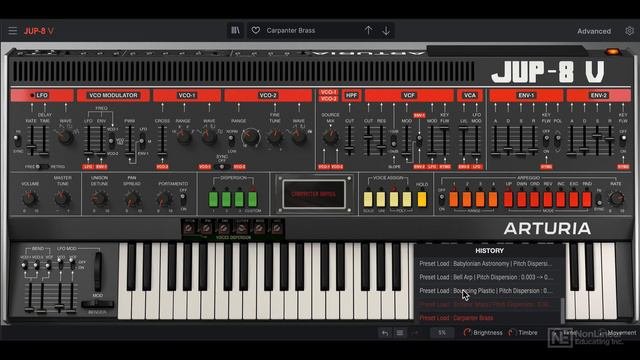Toggle the PORTAMENTO OFF/ON switch
This screenshot has width=640, height=360.
[183, 200]
